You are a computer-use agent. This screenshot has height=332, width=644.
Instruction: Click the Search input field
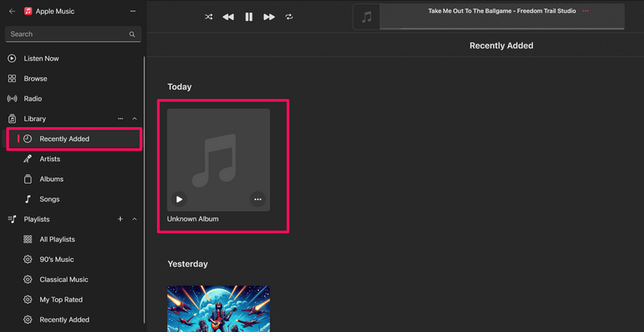coord(68,34)
